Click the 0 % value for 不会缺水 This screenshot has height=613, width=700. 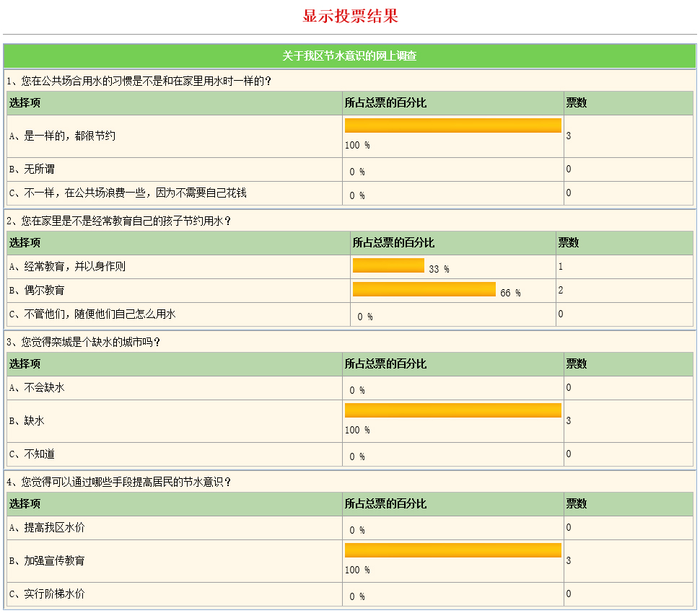pyautogui.click(x=357, y=390)
